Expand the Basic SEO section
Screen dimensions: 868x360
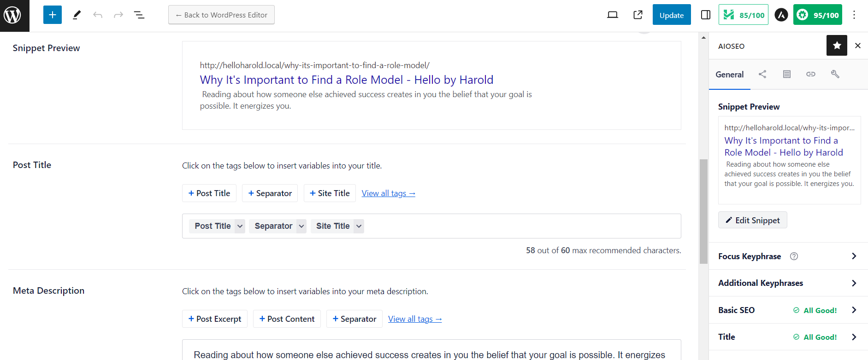(854, 310)
